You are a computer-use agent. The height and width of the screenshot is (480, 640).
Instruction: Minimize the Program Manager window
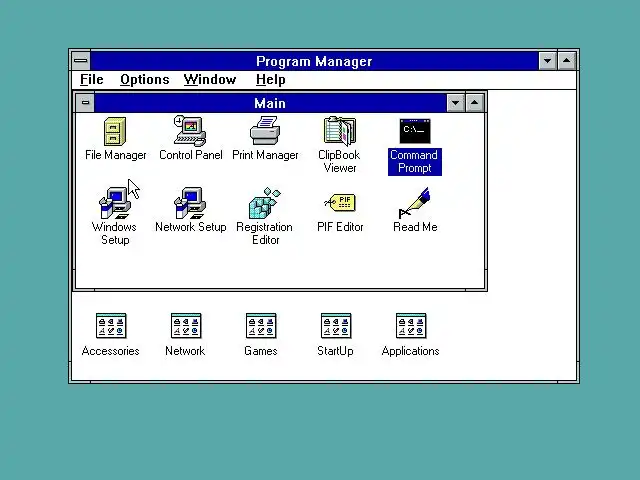pos(547,61)
